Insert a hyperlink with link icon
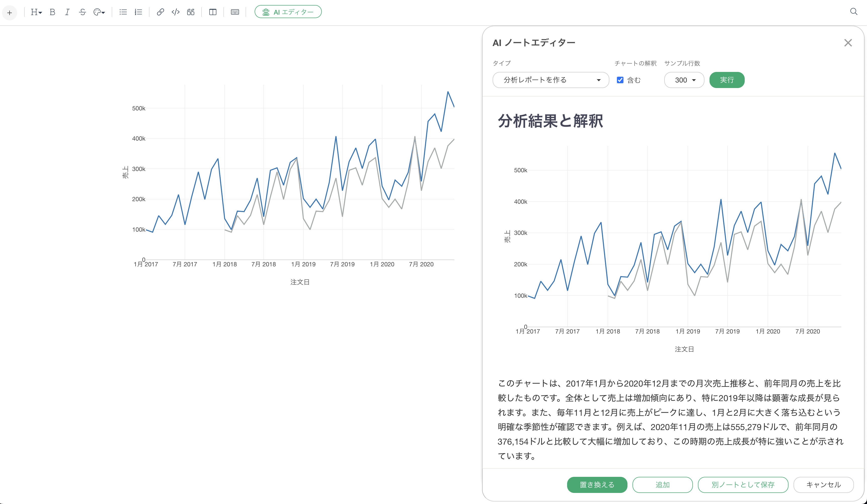Image resolution: width=867 pixels, height=504 pixels. (x=160, y=12)
